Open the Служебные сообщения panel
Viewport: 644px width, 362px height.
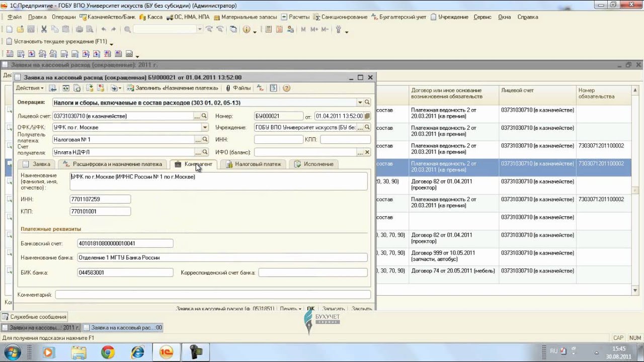[x=34, y=317]
